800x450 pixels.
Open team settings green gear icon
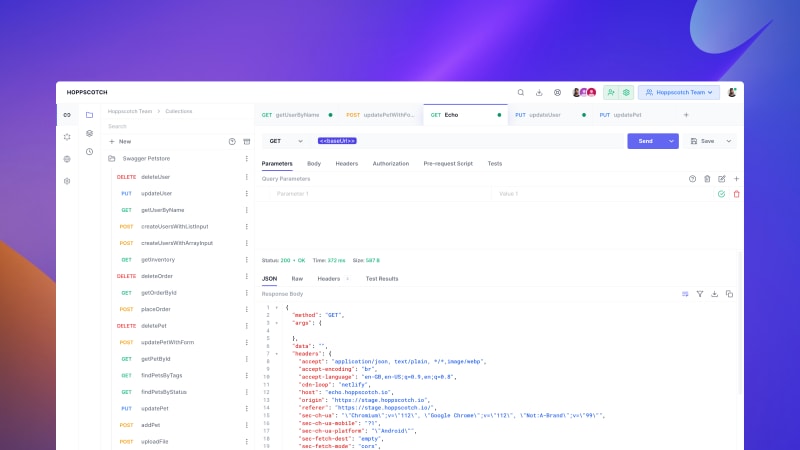(x=626, y=92)
